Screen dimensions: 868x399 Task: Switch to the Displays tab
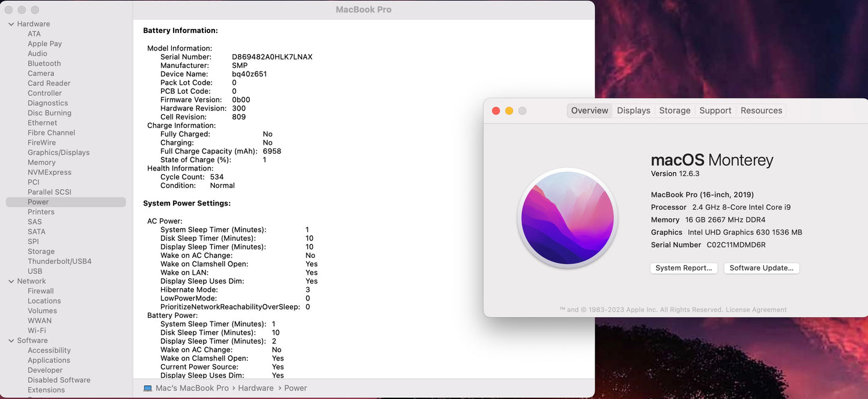point(633,111)
